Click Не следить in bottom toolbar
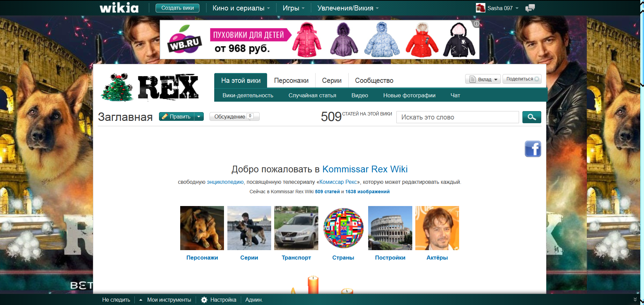Viewport: 644px width, 305px height. 116,300
